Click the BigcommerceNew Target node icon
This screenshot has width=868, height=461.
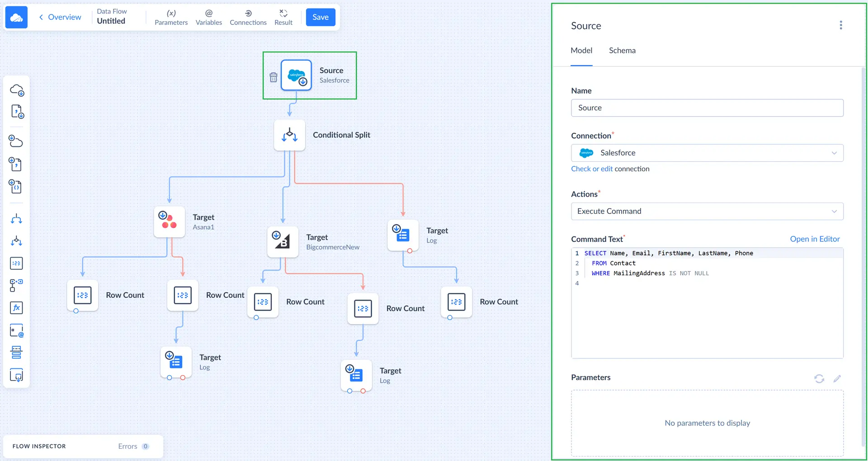click(x=283, y=242)
